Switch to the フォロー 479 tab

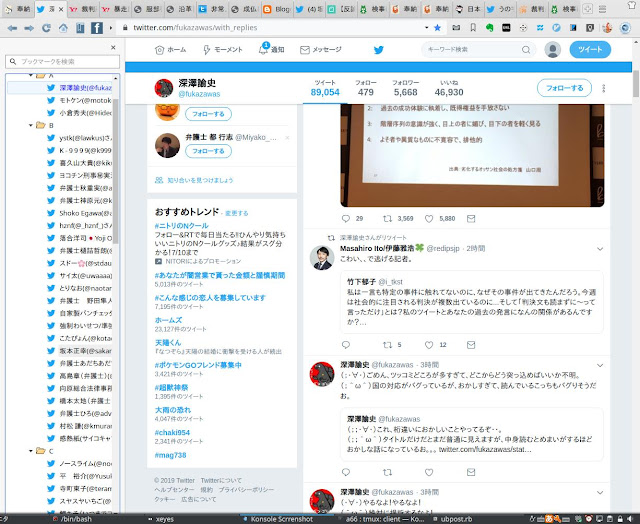366,88
